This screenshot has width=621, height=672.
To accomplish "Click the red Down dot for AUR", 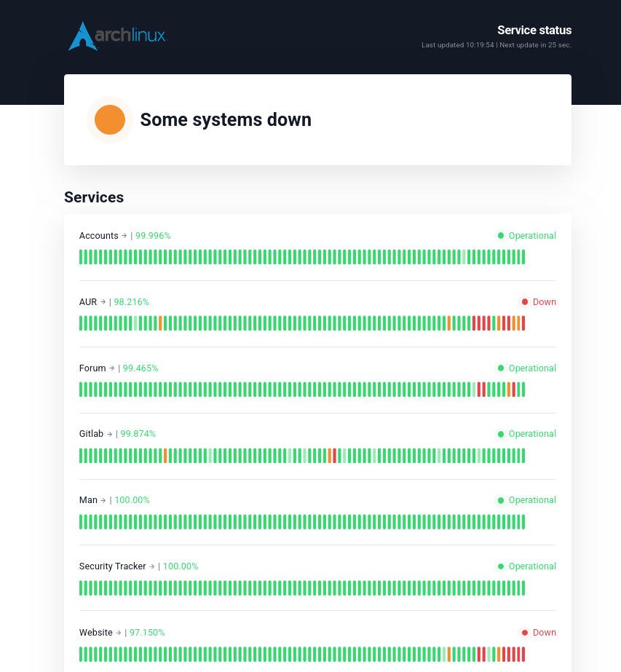I will pyautogui.click(x=525, y=302).
